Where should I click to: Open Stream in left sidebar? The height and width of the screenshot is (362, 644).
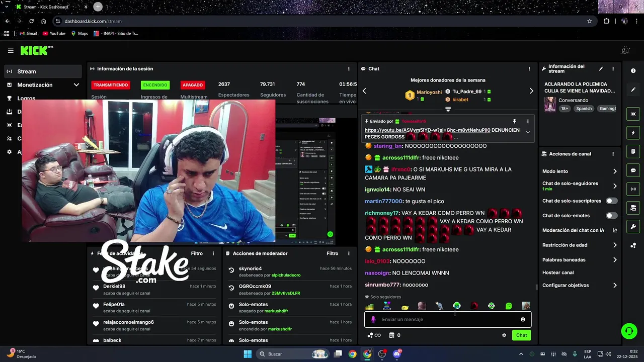pyautogui.click(x=43, y=71)
